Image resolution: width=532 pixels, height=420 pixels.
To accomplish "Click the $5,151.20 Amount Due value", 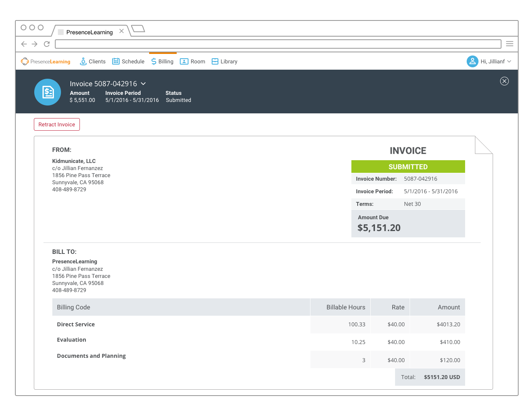I will [x=379, y=228].
